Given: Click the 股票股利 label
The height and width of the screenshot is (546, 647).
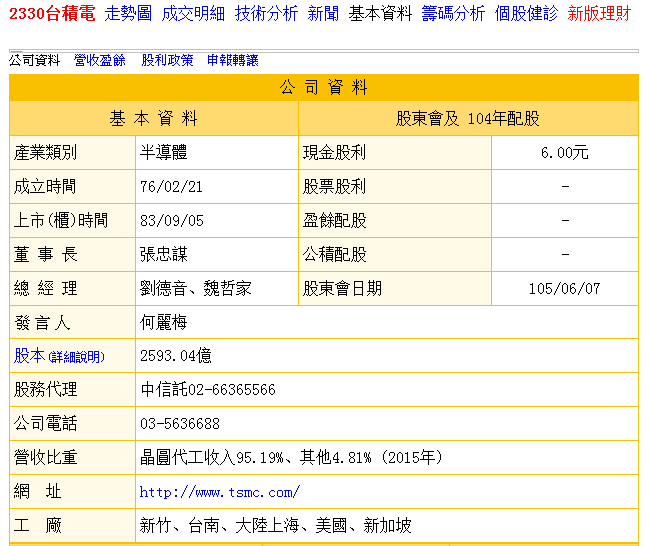Looking at the screenshot, I should (x=334, y=187).
